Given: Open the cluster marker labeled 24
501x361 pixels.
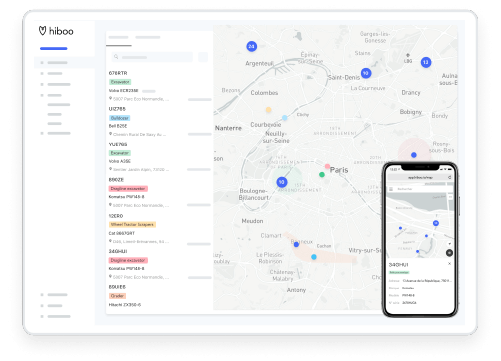Looking at the screenshot, I should [251, 46].
